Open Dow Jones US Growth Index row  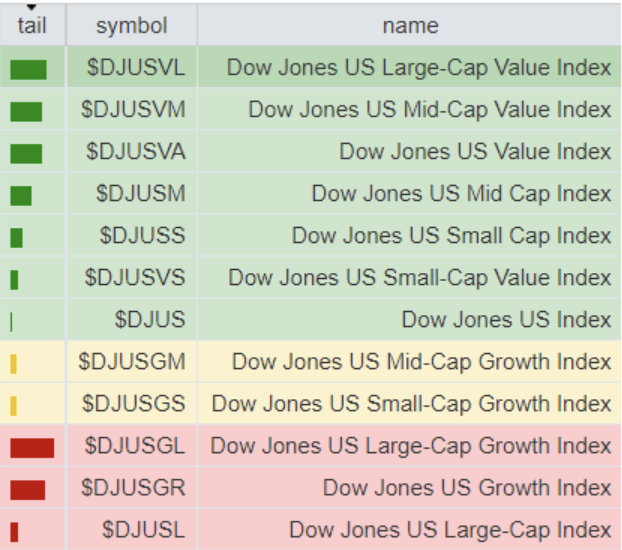point(467,488)
